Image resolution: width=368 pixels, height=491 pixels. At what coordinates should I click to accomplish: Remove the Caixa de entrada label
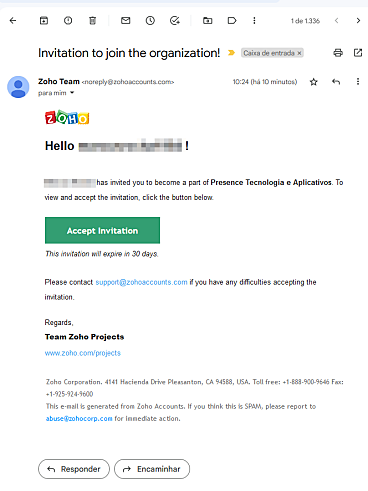click(x=299, y=53)
